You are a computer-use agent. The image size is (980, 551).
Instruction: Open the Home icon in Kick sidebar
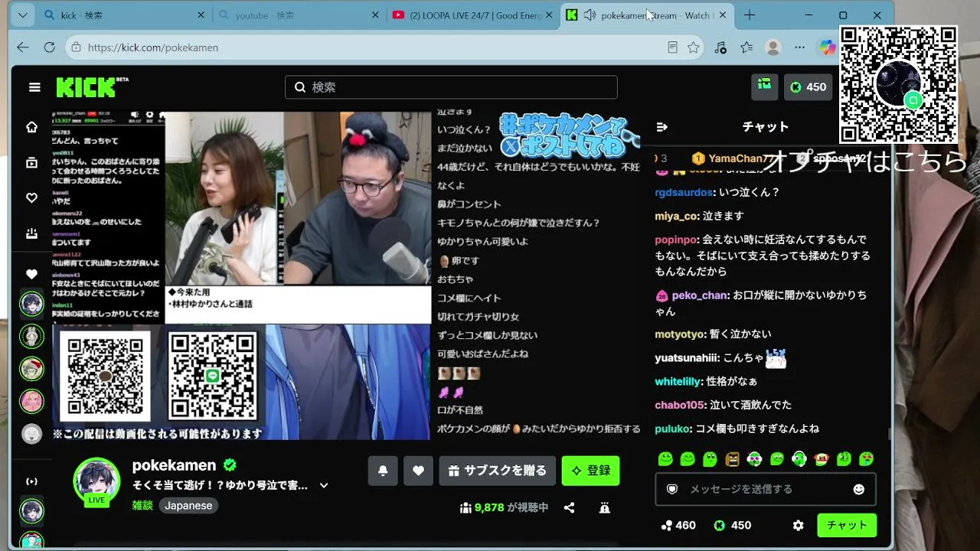pos(31,127)
